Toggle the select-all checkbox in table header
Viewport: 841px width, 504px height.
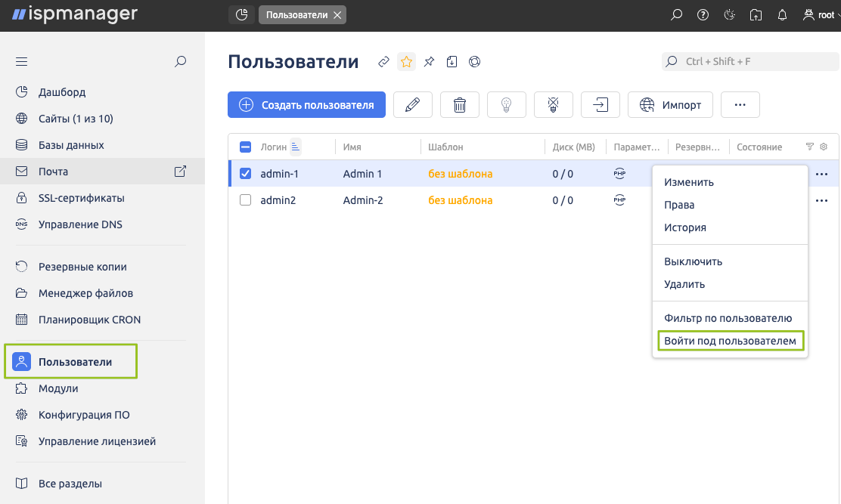click(245, 147)
